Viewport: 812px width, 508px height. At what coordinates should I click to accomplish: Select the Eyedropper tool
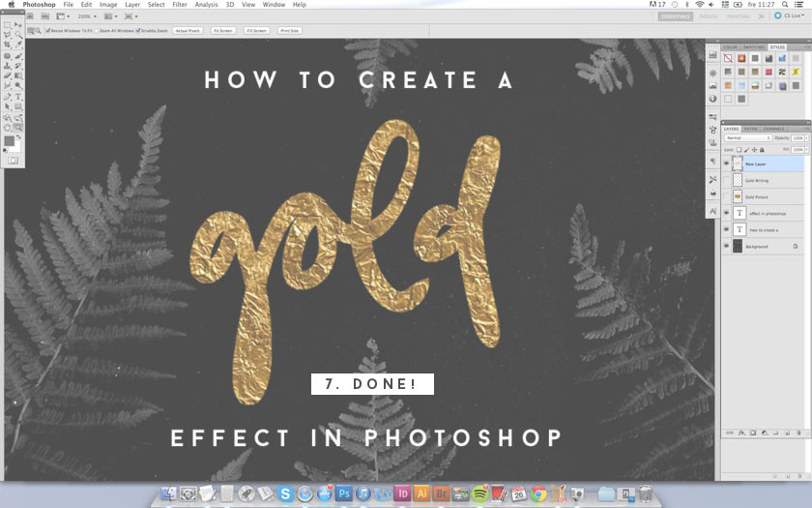(18, 45)
